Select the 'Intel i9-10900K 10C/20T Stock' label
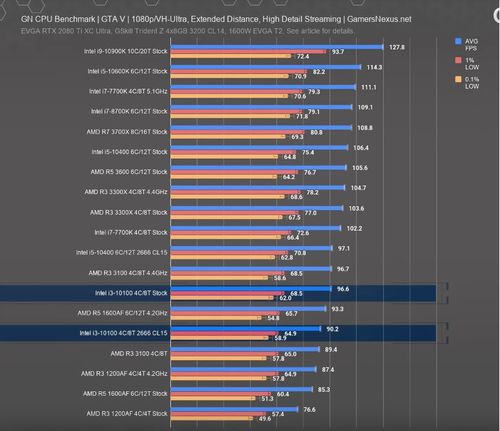Viewport: 500px width, 431px height. click(125, 51)
